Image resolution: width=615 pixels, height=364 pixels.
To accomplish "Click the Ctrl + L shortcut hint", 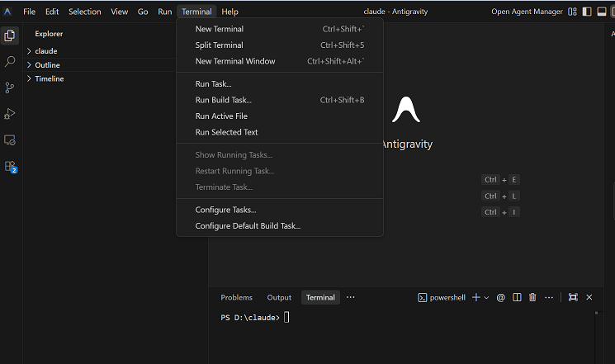I will [x=500, y=196].
